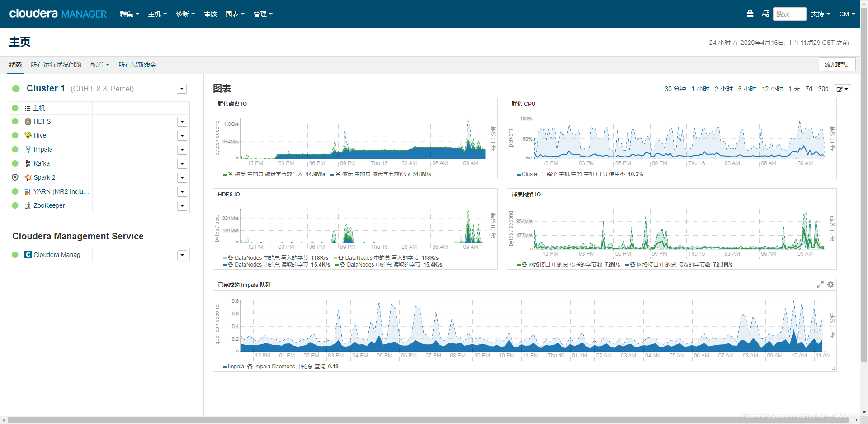Click the YARN service icon
Viewport: 868px width, 424px height.
click(28, 191)
